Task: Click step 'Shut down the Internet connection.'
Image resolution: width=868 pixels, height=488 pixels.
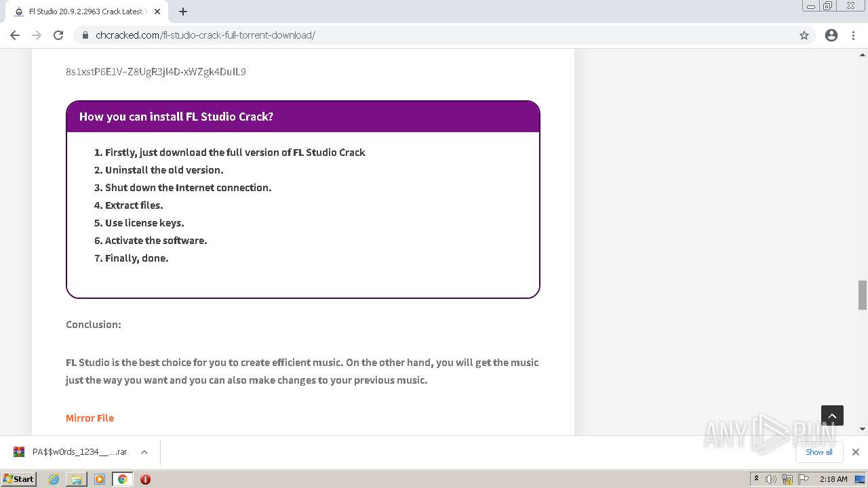Action: point(189,188)
